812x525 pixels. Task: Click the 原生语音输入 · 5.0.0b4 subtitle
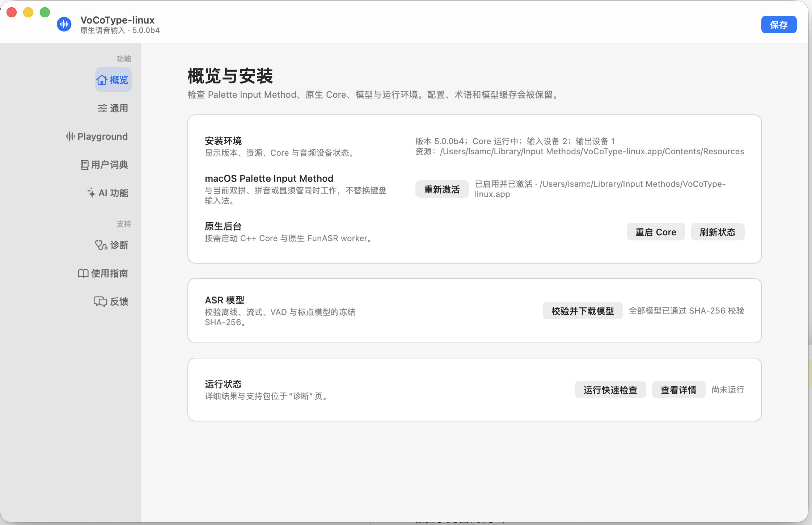coord(120,30)
